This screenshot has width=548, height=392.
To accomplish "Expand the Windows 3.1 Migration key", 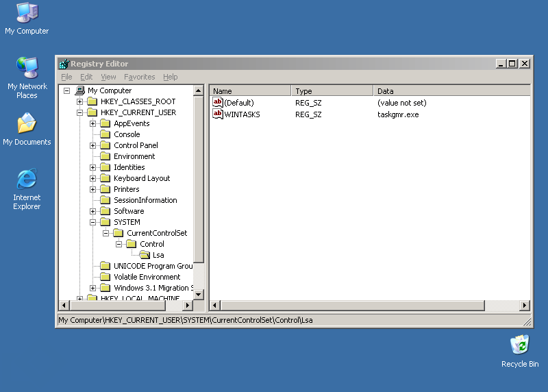I will pyautogui.click(x=92, y=288).
